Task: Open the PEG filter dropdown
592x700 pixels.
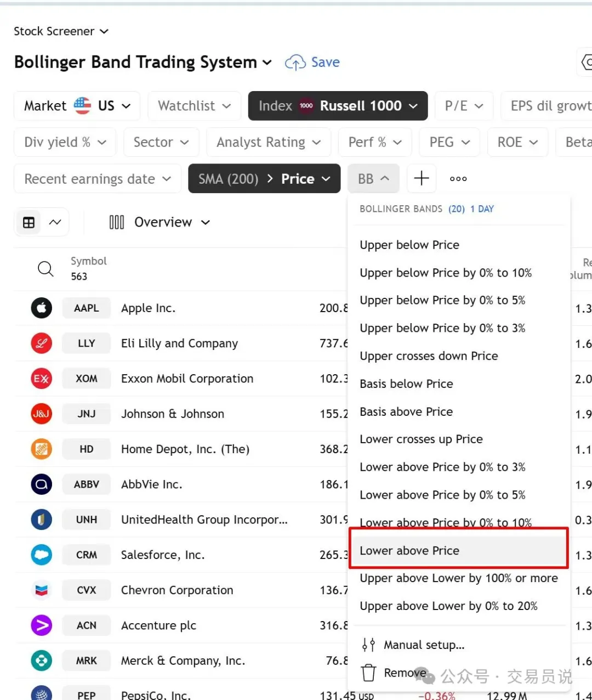Action: pyautogui.click(x=449, y=142)
